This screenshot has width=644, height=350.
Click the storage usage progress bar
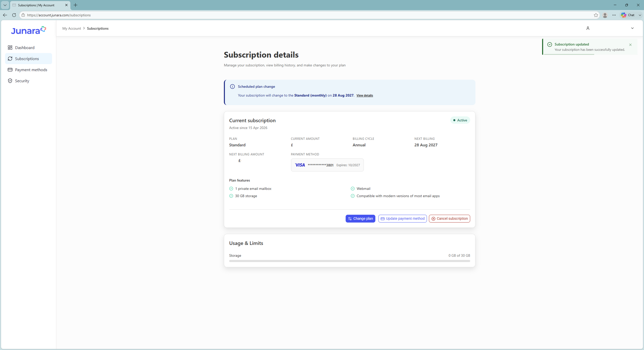pyautogui.click(x=349, y=261)
